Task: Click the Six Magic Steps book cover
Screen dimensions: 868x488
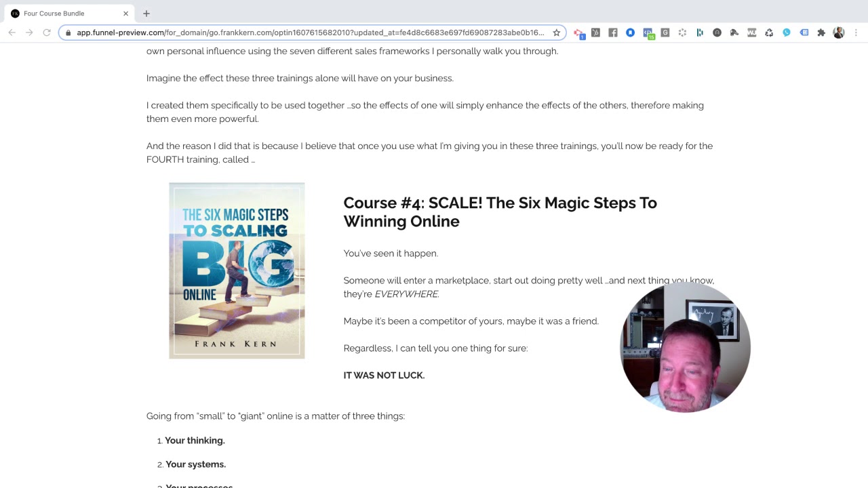Action: click(237, 270)
